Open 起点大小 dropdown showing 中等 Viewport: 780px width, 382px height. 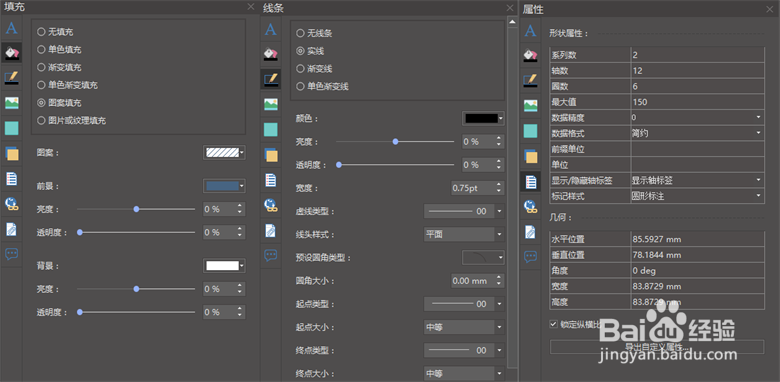pos(464,327)
